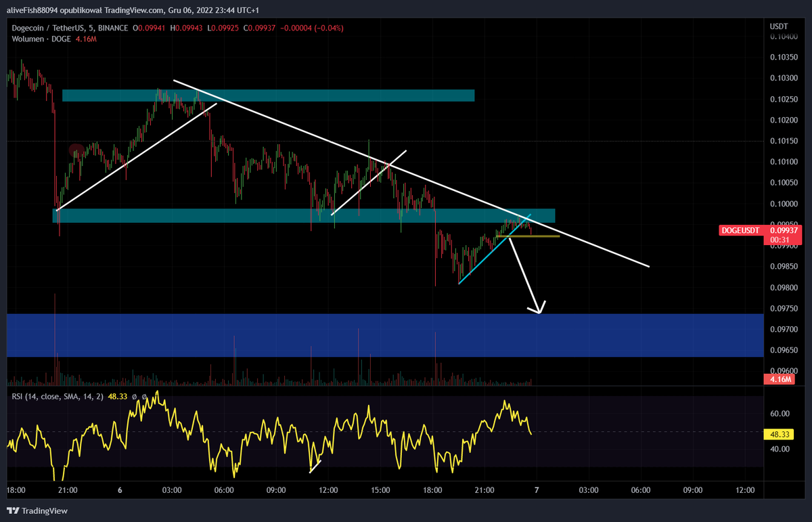The height and width of the screenshot is (522, 812).
Task: Click the yellow 48.33 value in RSI legend
Action: 117,396
